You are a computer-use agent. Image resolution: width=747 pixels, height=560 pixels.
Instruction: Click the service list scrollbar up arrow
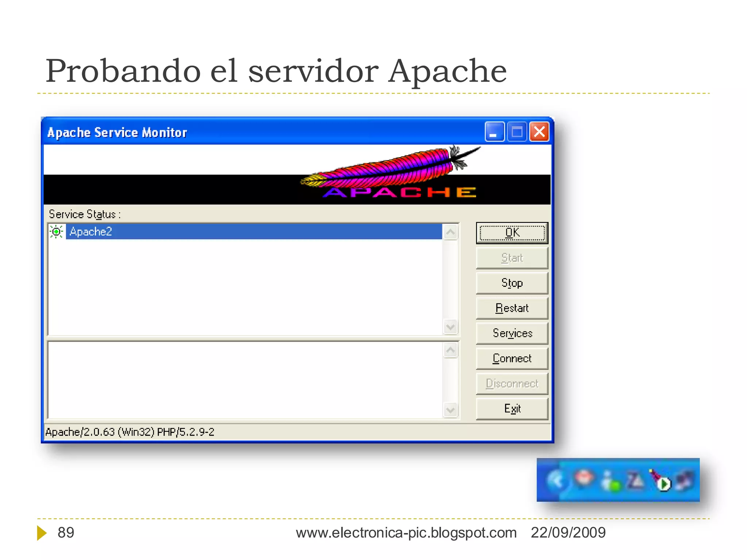point(451,232)
